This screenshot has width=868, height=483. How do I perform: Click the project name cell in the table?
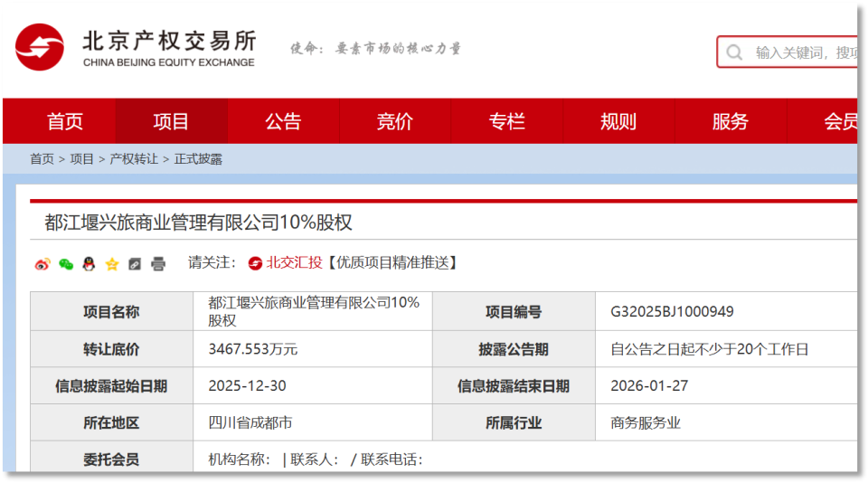(x=314, y=311)
